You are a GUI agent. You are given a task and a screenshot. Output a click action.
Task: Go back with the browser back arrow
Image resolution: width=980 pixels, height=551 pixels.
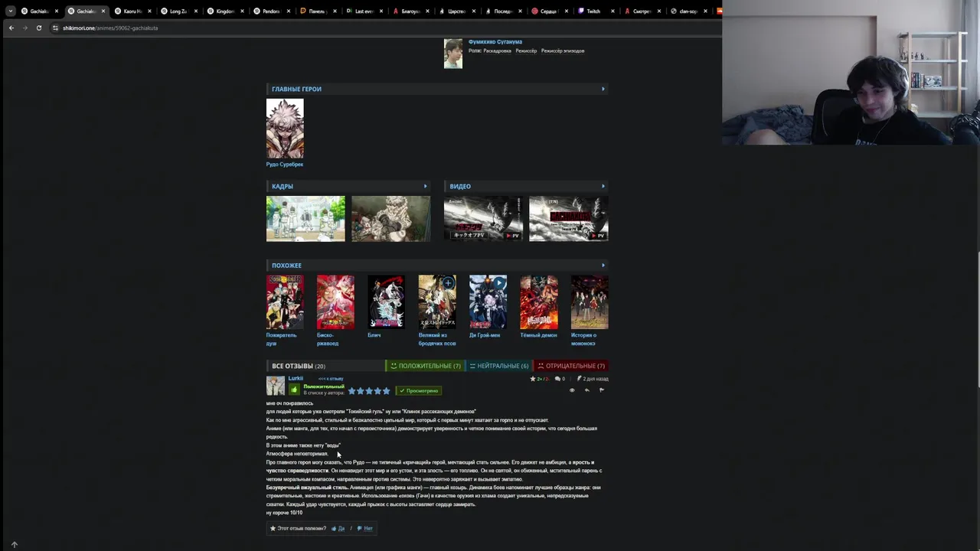[11, 28]
